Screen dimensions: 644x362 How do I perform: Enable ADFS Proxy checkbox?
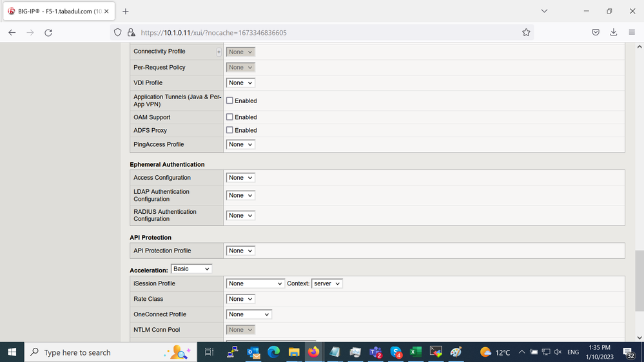229,130
